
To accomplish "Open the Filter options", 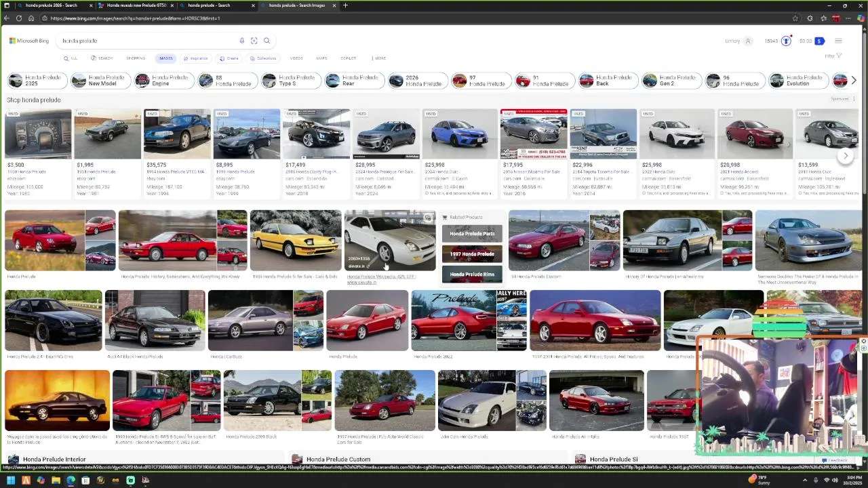I will point(833,56).
